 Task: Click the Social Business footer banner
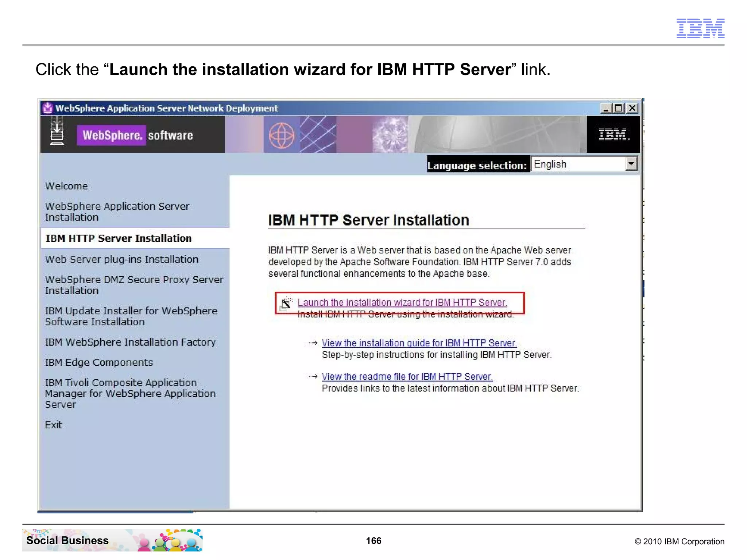[112, 540]
